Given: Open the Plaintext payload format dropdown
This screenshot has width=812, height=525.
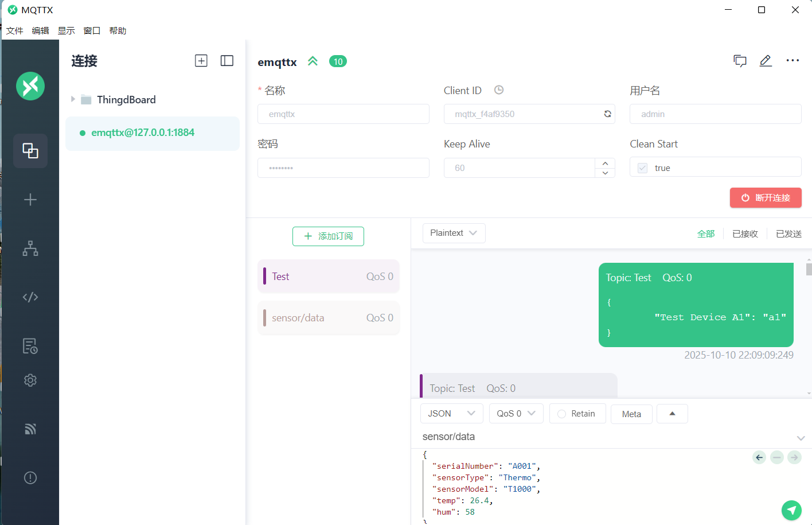Looking at the screenshot, I should [454, 233].
